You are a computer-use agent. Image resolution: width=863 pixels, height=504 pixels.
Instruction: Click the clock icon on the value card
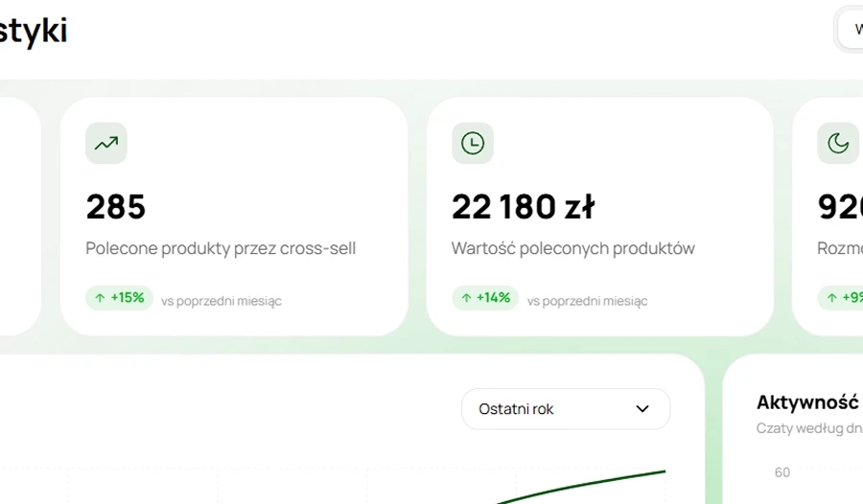(472, 143)
